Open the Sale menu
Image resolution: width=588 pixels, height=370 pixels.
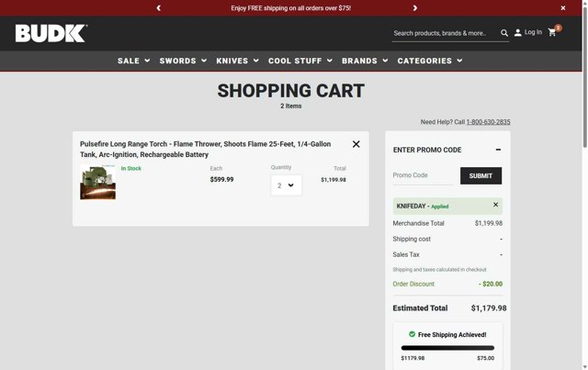134,61
